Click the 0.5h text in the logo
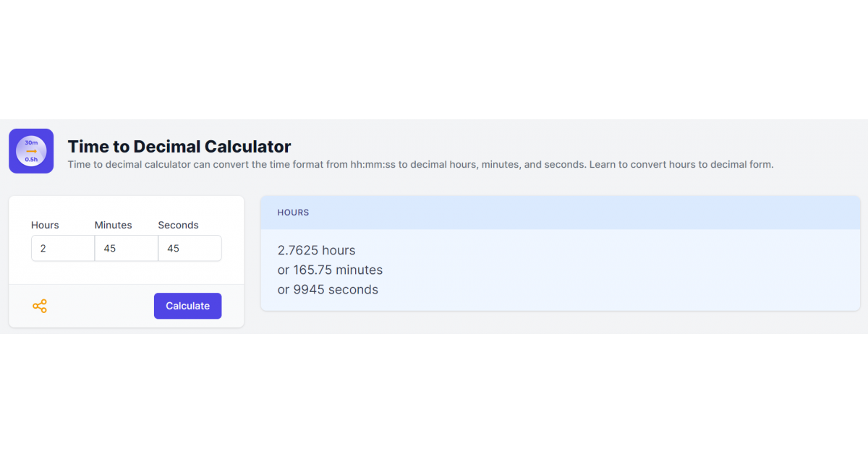Screen dimensions: 868x454 click(31, 159)
